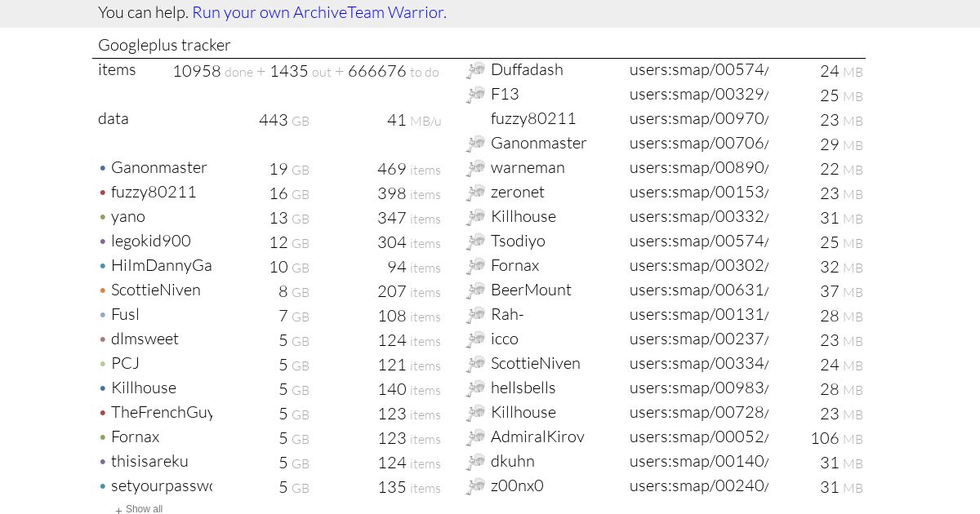Click the green dot beside yano

click(x=103, y=218)
